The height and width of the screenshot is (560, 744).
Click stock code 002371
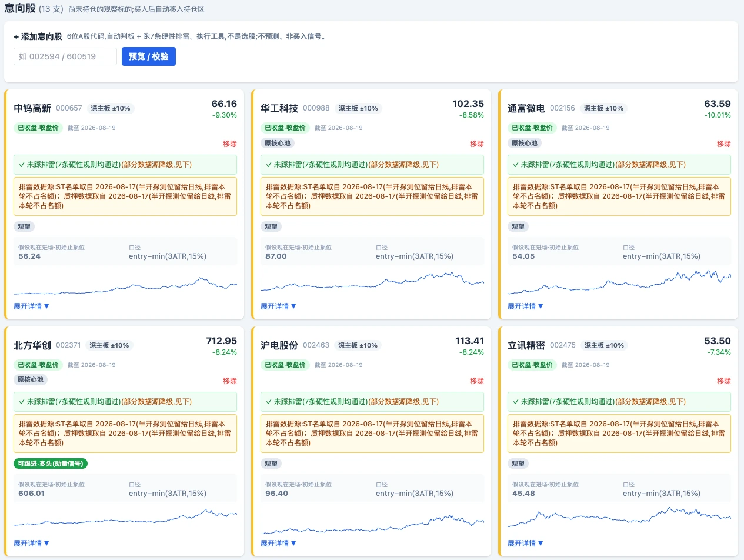coord(68,345)
